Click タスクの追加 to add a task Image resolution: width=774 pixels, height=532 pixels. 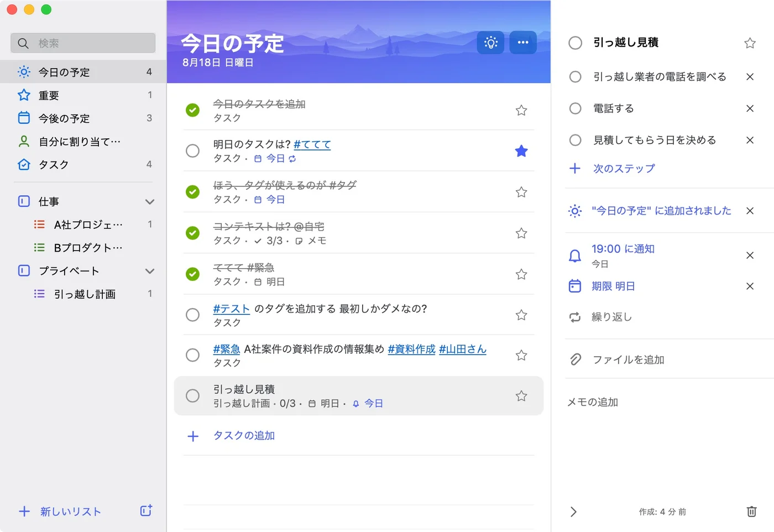(244, 436)
